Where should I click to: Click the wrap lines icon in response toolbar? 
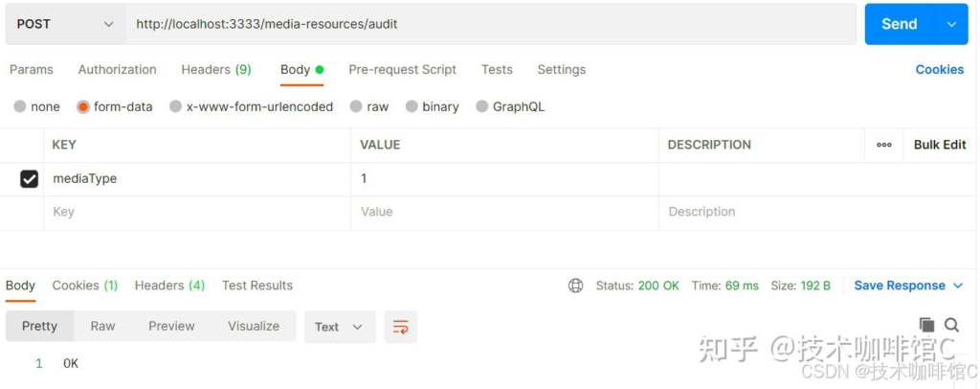pos(400,327)
